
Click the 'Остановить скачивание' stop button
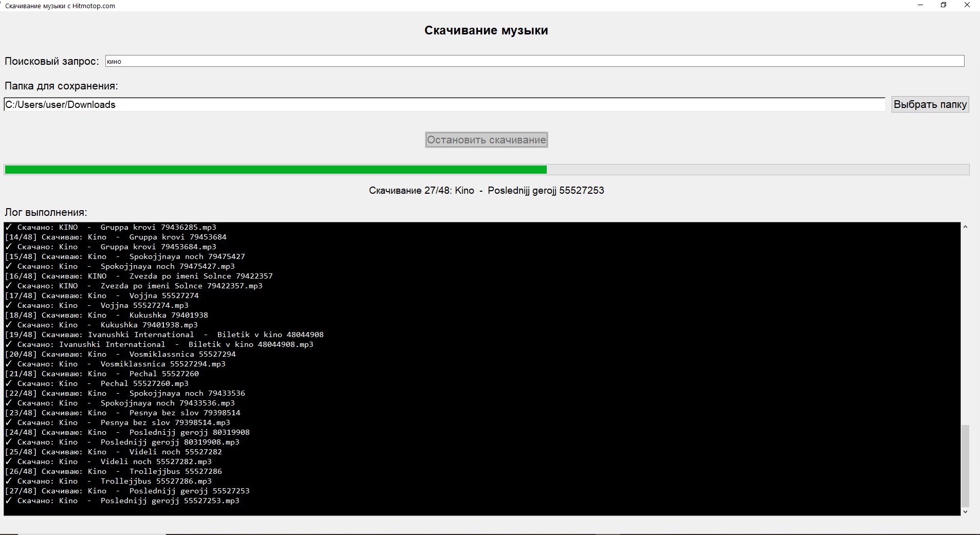point(486,140)
